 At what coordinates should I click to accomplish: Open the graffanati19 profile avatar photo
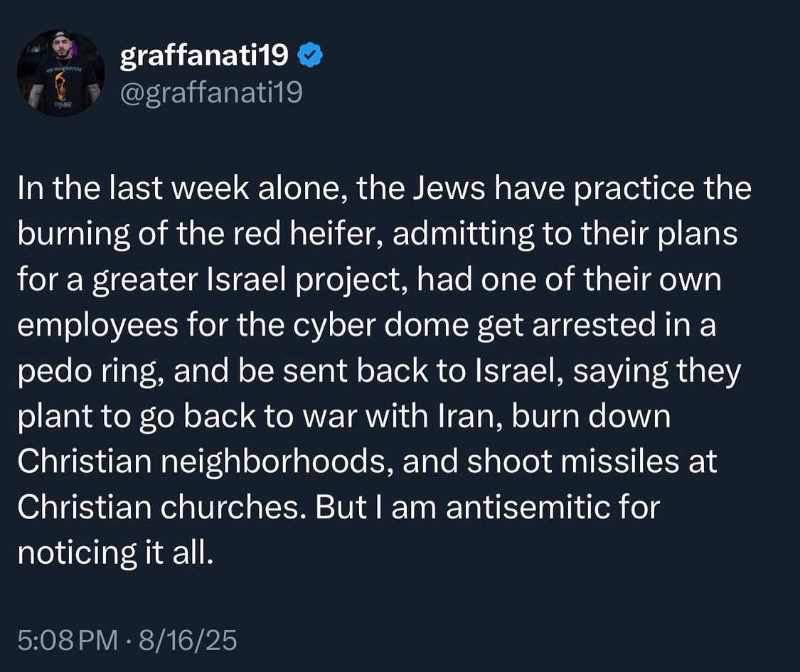(60, 73)
